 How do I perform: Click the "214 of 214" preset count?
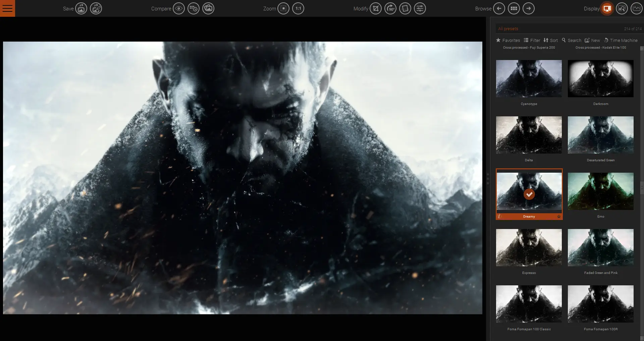[633, 29]
